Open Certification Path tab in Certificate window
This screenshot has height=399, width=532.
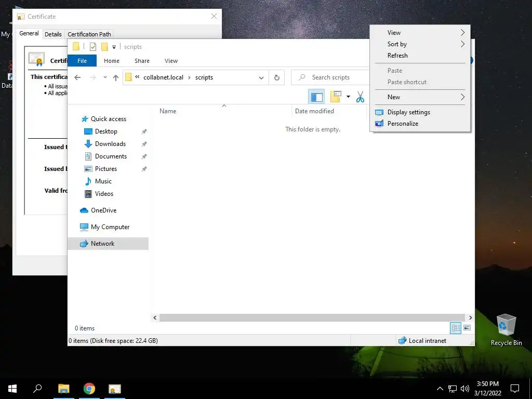coord(89,34)
